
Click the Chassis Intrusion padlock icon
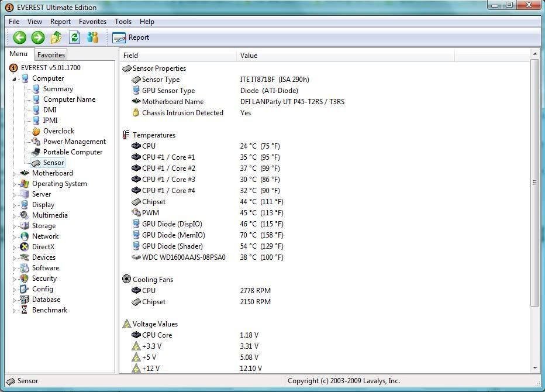pyautogui.click(x=136, y=112)
